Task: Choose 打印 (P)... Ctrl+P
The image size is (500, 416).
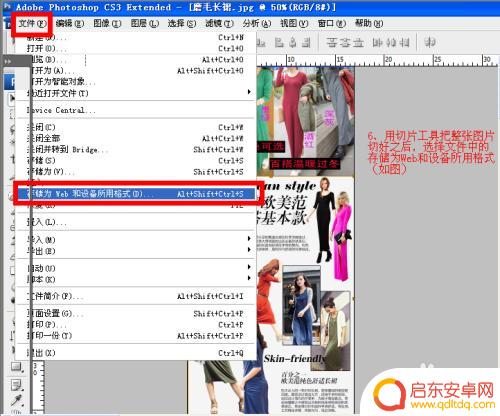Action: (x=136, y=325)
